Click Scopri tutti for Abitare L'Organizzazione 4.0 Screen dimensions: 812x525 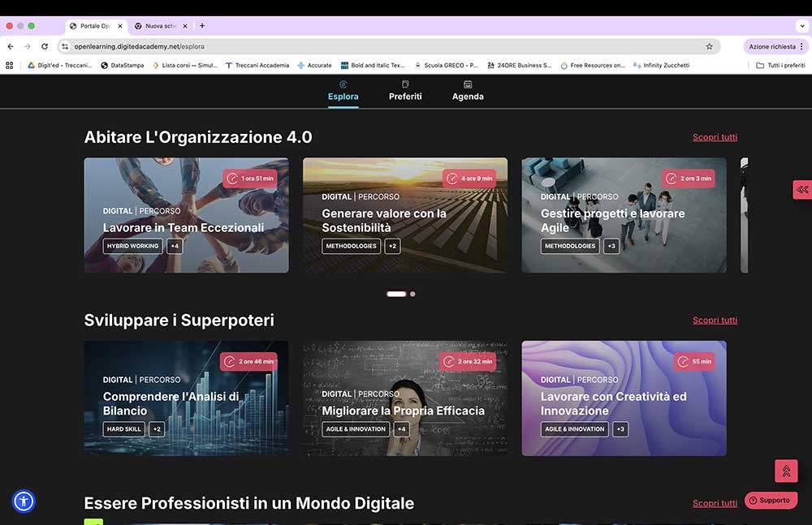(715, 137)
